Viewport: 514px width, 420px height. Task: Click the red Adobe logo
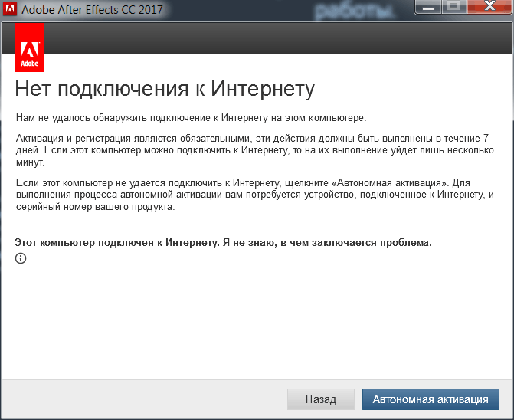pyautogui.click(x=30, y=48)
